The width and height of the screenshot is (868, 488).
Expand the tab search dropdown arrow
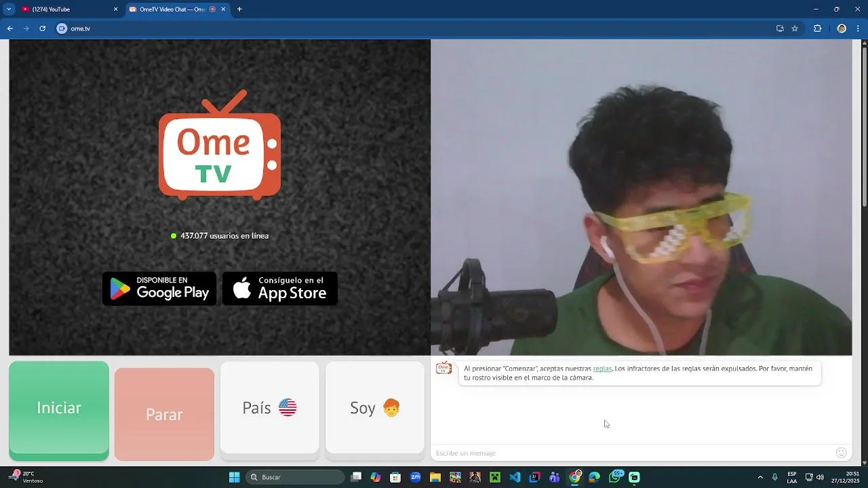pos(9,9)
